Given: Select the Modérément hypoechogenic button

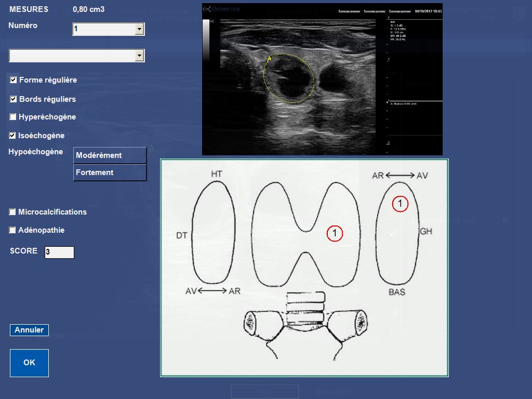Looking at the screenshot, I should 110,155.
